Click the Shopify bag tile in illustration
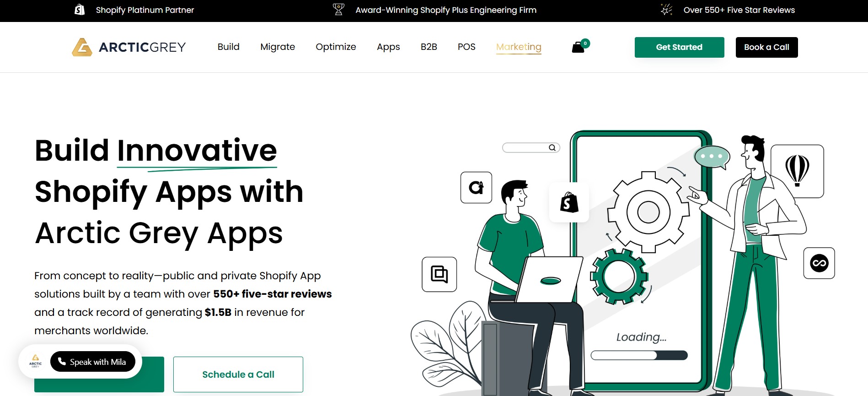The image size is (868, 396). [569, 202]
